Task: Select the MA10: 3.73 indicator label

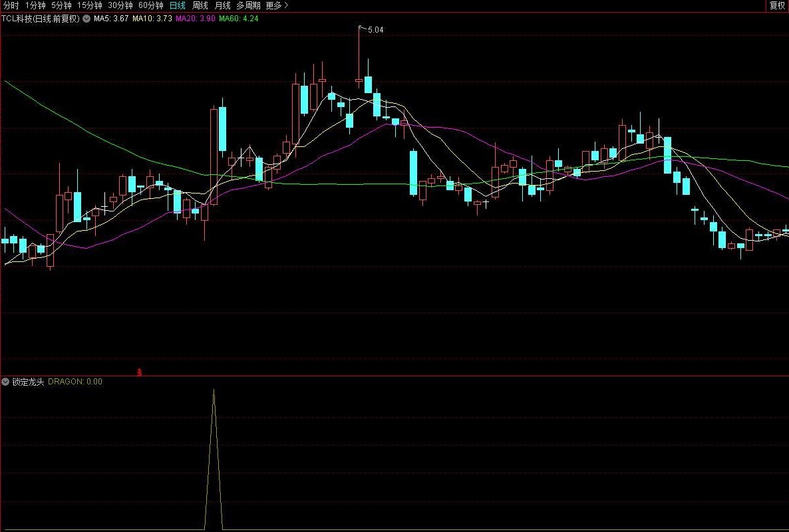Action: click(152, 19)
